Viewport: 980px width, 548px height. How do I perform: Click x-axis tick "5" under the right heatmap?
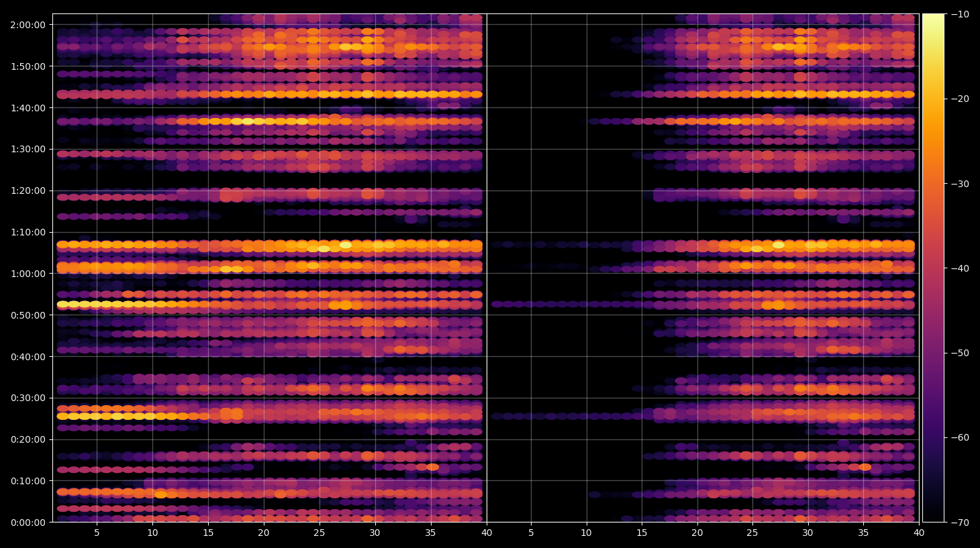tap(531, 533)
